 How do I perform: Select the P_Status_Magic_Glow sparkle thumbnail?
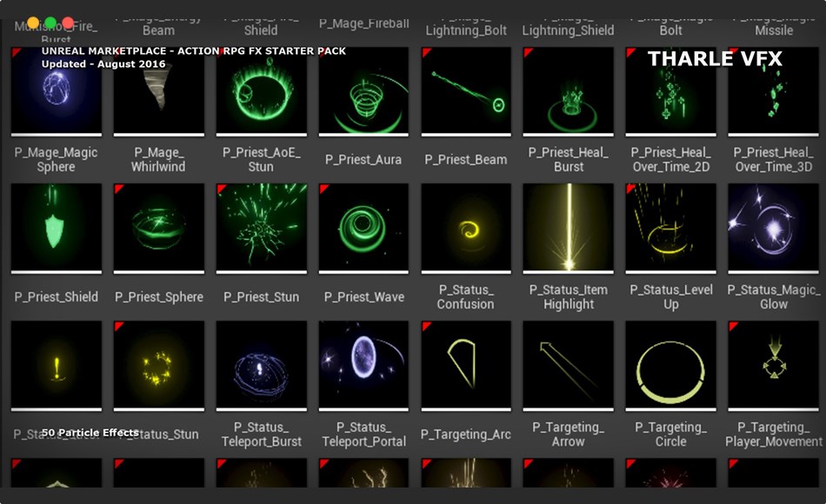click(774, 228)
